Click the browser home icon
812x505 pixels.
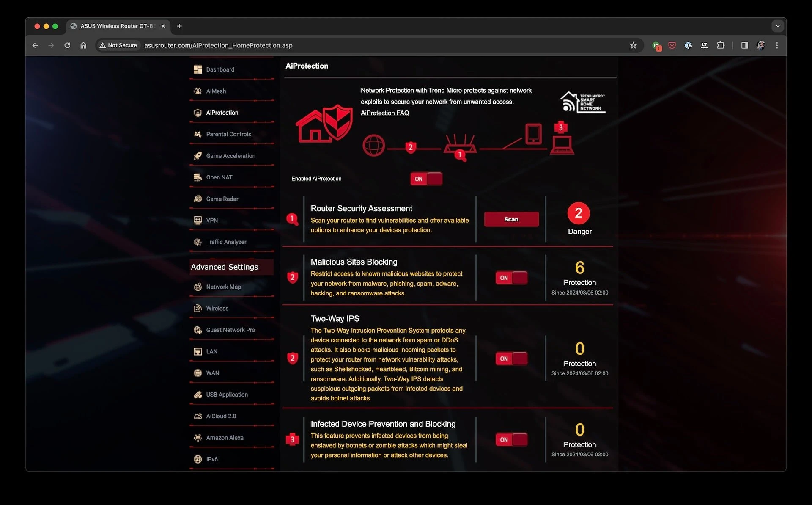coord(83,45)
